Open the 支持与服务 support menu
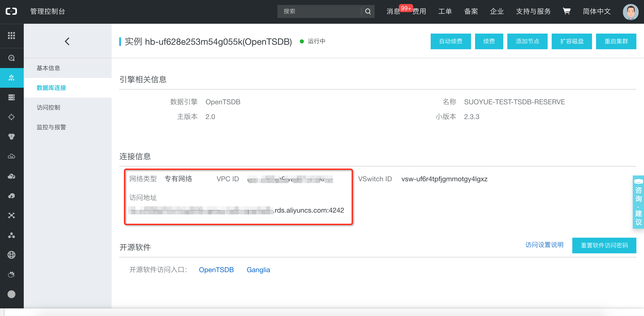The width and height of the screenshot is (644, 316). pyautogui.click(x=534, y=11)
